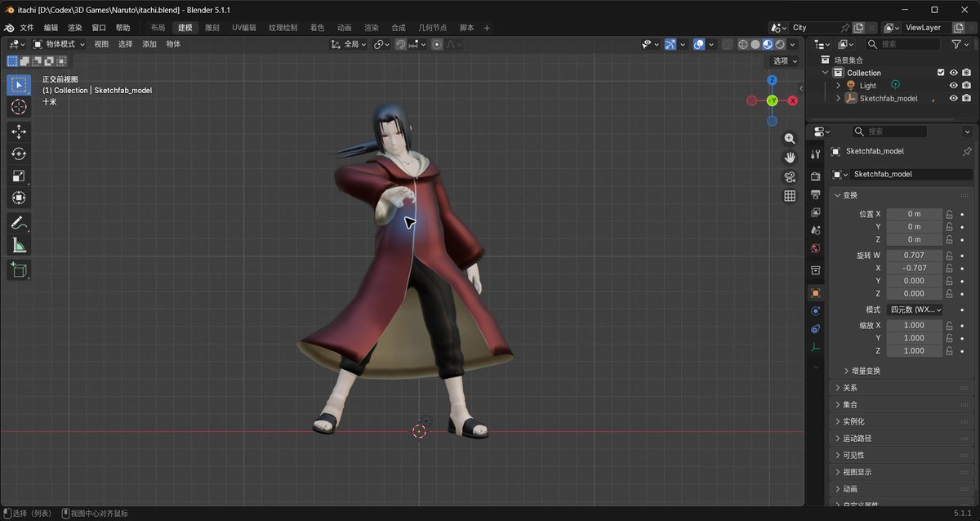Image resolution: width=980 pixels, height=521 pixels.
Task: Activate the 3D Cursor tool
Action: click(x=19, y=107)
